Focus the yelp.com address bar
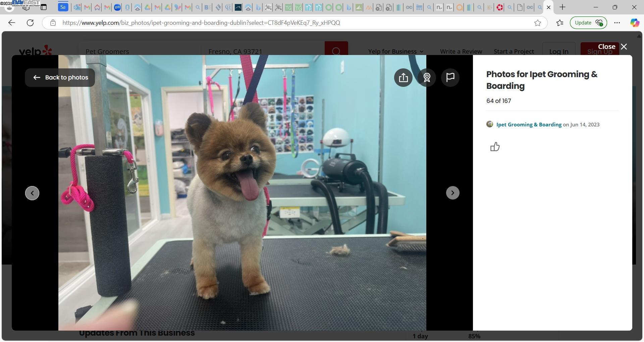Image resolution: width=644 pixels, height=342 pixels. point(295,23)
